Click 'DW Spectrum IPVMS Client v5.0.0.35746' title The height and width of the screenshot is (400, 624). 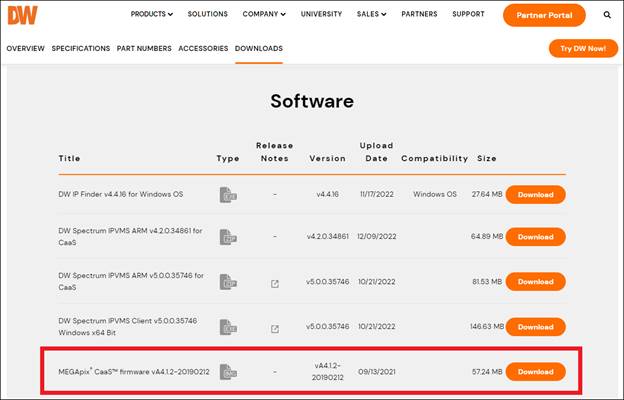(128, 327)
